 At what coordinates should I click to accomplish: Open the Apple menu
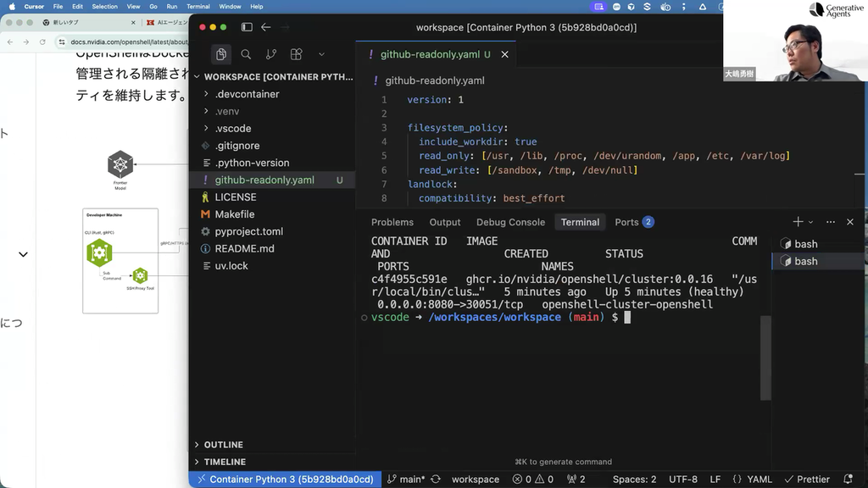[12, 7]
